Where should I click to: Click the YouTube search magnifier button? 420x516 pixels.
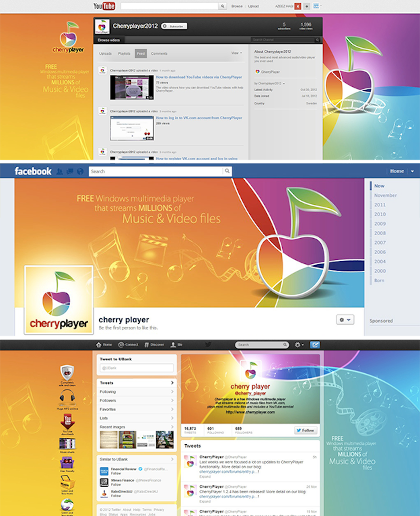point(222,6)
